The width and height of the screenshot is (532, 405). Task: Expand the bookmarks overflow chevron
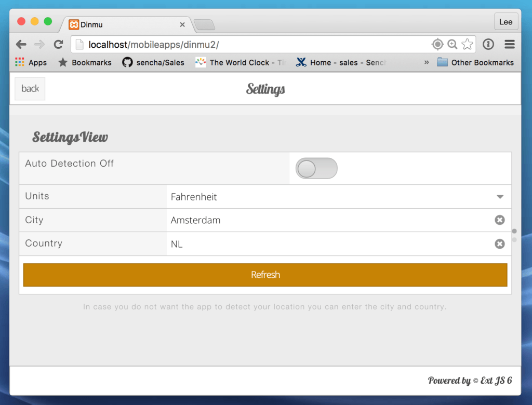427,62
